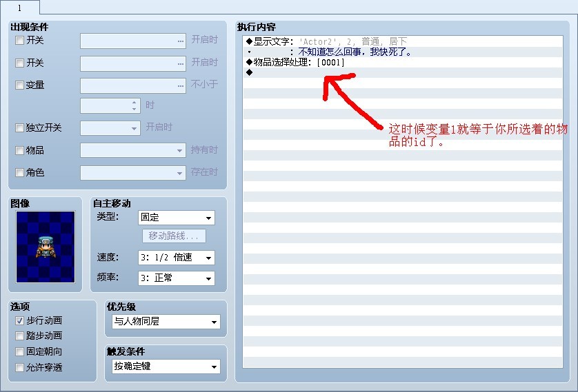The width and height of the screenshot is (578, 392).
Task: Enable the 踏步动画 option
Action: [19, 336]
